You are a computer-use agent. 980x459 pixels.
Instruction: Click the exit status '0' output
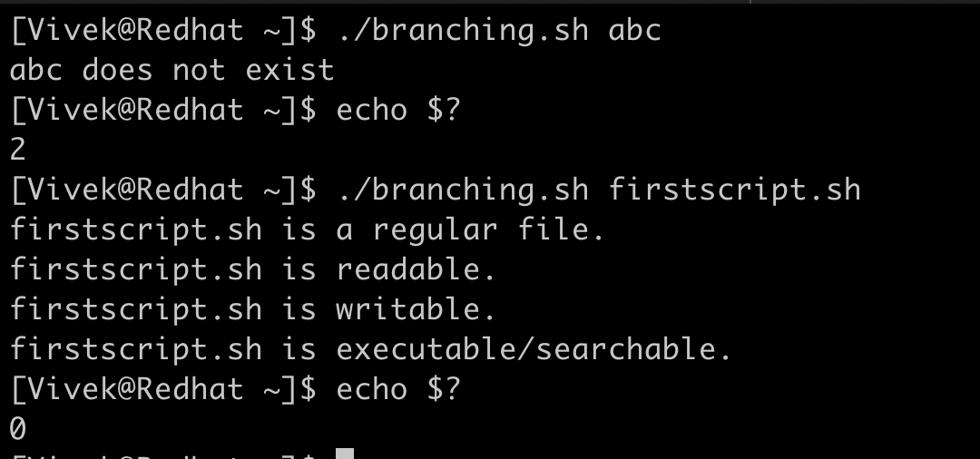click(18, 428)
